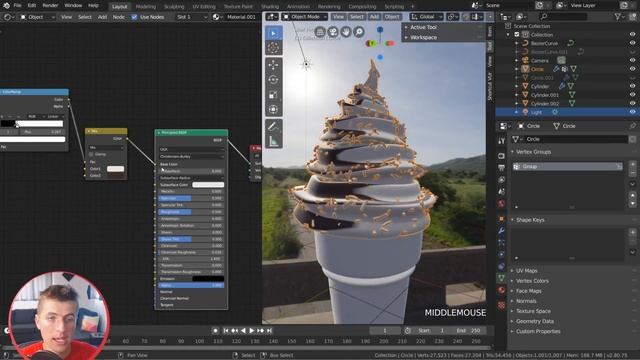Open the shader type Object dropdown
Screen dimensions: 640x360
click(x=38, y=17)
